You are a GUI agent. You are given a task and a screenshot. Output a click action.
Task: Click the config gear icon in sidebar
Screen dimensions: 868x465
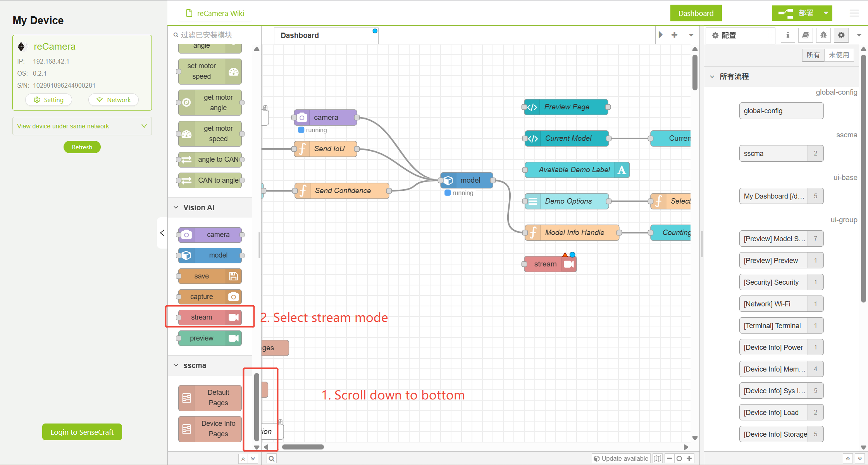pos(841,35)
